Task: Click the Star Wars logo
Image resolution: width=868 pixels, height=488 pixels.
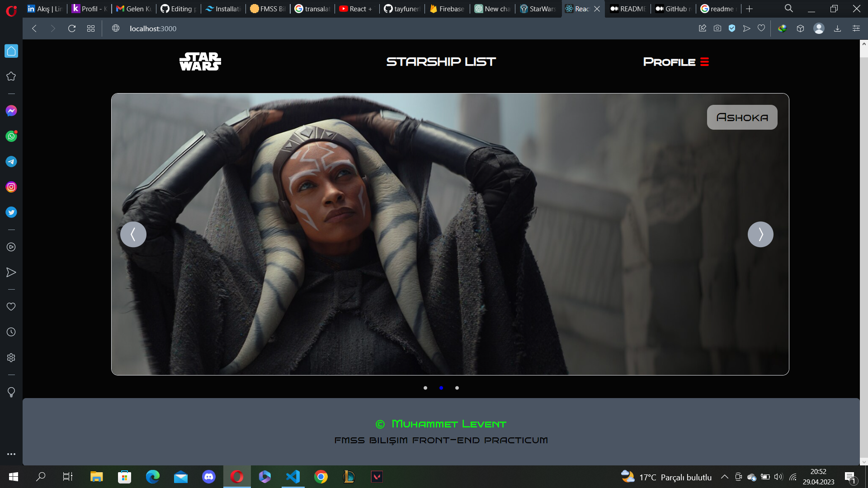Action: point(200,61)
